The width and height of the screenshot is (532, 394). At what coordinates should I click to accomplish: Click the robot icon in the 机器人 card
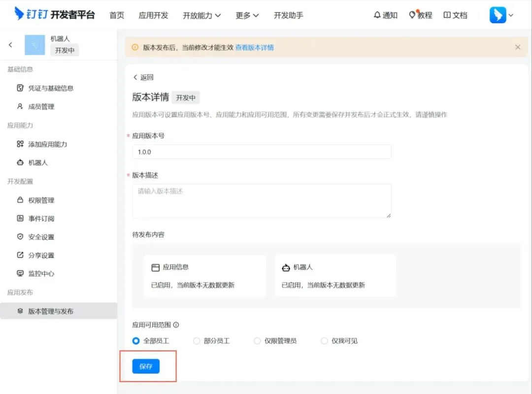point(286,268)
